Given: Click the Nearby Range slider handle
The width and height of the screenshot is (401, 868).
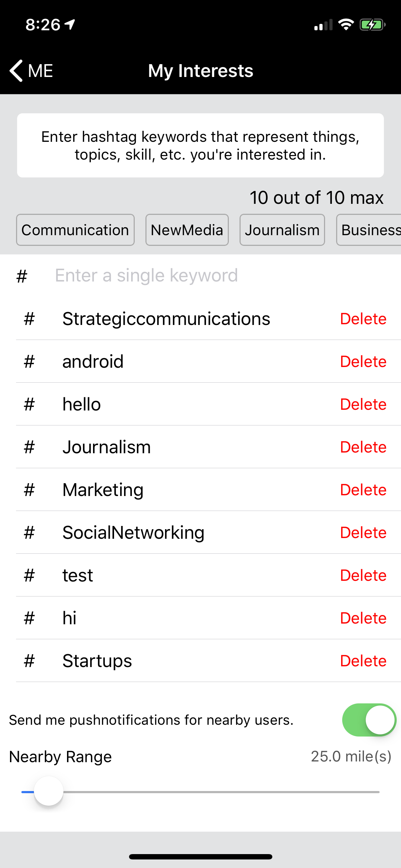Looking at the screenshot, I should tap(49, 791).
